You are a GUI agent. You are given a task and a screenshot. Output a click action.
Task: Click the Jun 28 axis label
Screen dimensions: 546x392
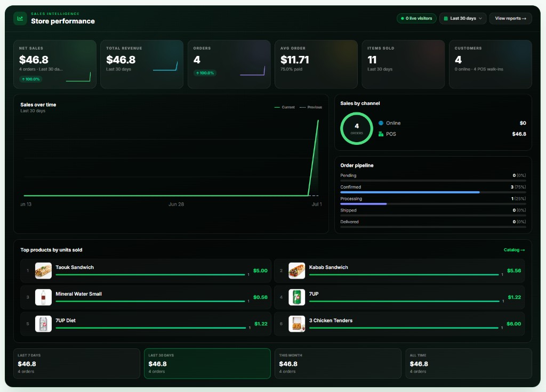pyautogui.click(x=176, y=205)
